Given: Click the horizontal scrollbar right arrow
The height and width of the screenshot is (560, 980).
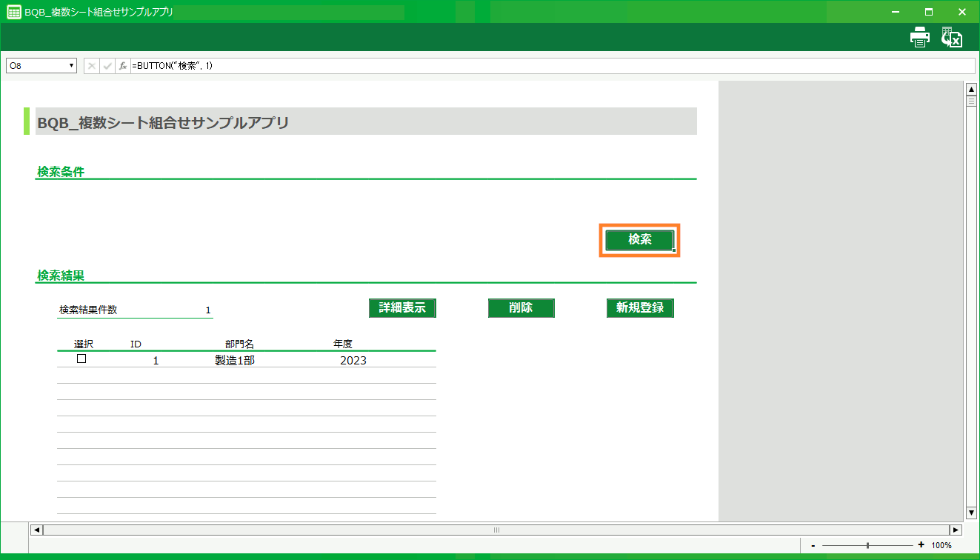Looking at the screenshot, I should tap(955, 530).
